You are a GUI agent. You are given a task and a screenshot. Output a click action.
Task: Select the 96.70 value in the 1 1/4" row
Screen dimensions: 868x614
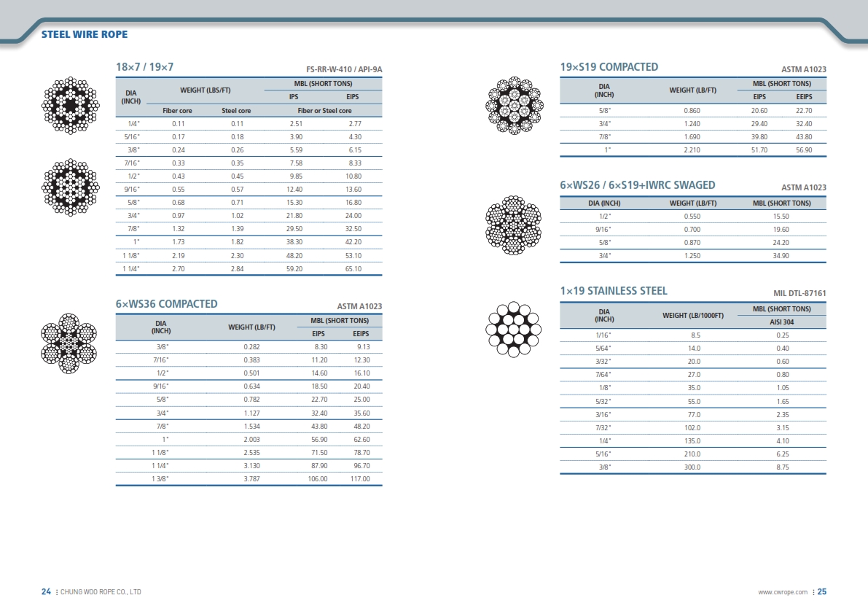click(362, 466)
